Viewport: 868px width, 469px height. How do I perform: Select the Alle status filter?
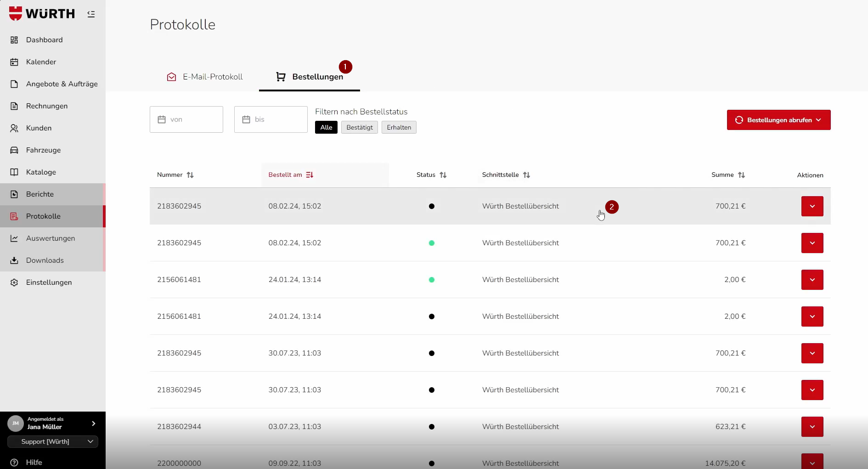click(326, 127)
